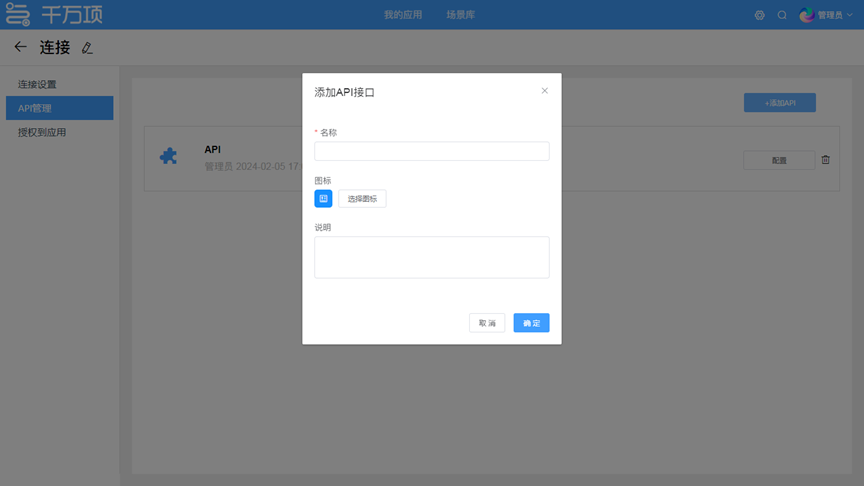This screenshot has height=486, width=864.
Task: Cancel the dialog using the 取消 button
Action: (487, 323)
